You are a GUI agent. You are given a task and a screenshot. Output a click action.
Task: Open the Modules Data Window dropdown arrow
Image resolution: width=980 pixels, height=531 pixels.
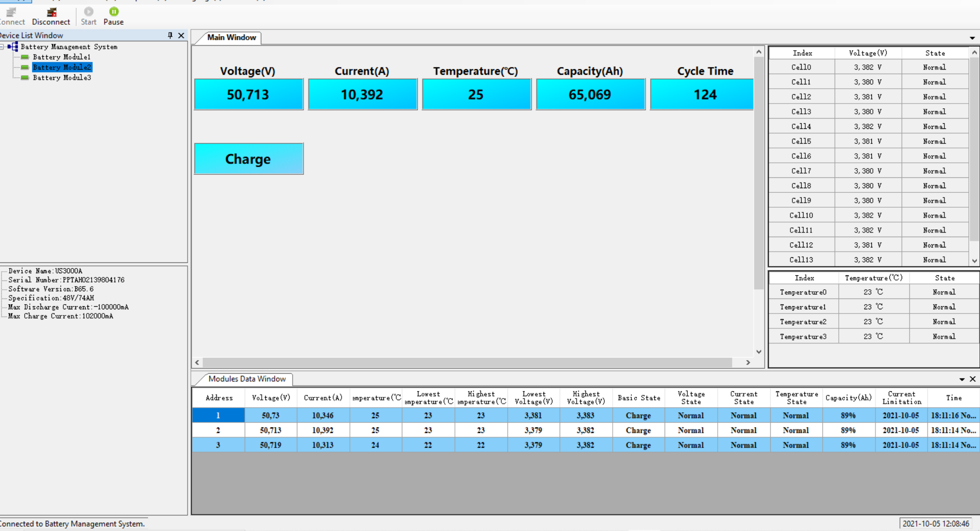(x=962, y=379)
